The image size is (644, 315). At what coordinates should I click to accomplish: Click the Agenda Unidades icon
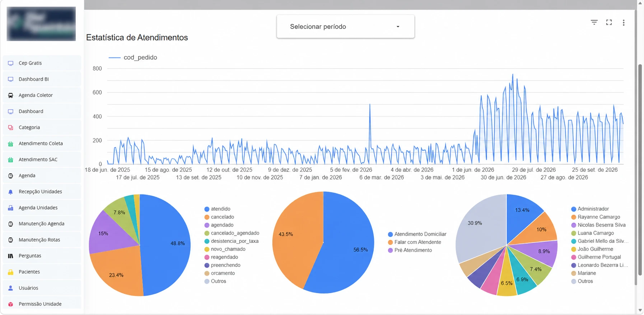(x=11, y=208)
